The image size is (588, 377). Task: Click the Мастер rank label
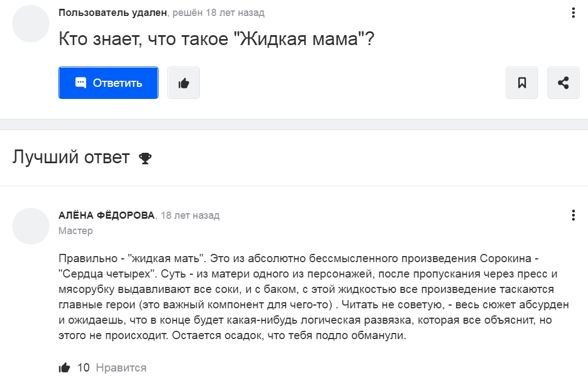coord(75,231)
